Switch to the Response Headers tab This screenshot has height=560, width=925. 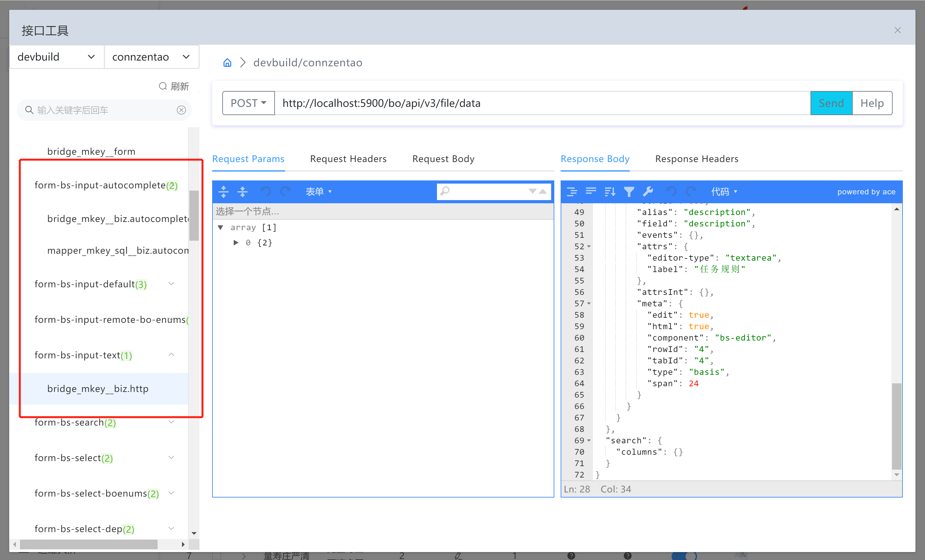click(x=697, y=159)
